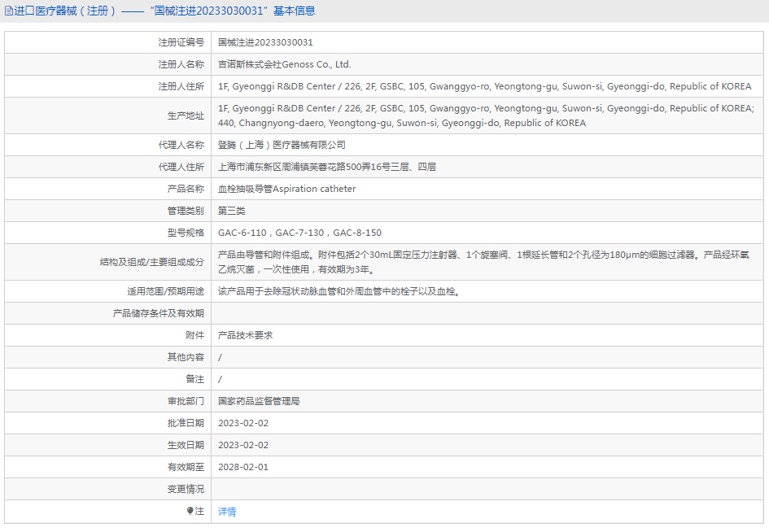The width and height of the screenshot is (769, 532).
Task: Click the 变更情况 label
Action: (x=186, y=490)
